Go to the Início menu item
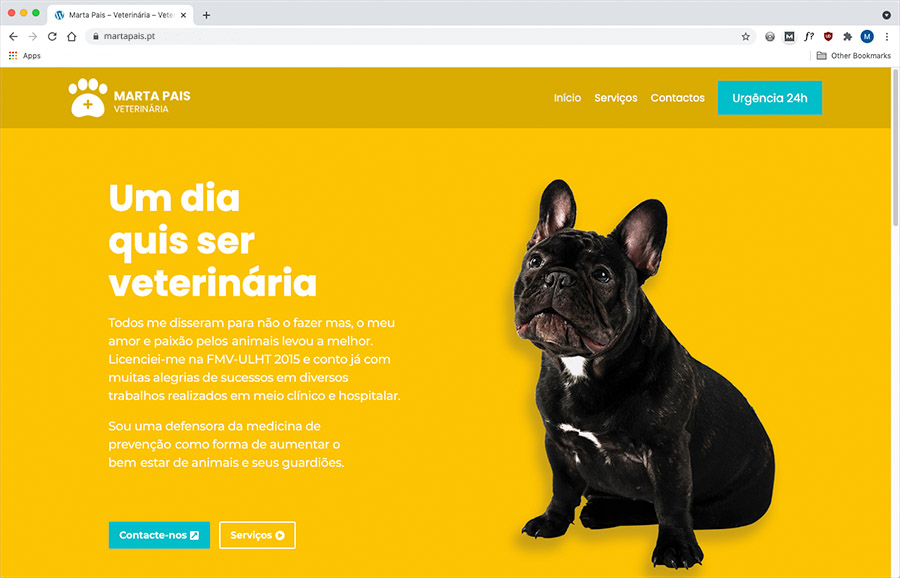 click(567, 98)
